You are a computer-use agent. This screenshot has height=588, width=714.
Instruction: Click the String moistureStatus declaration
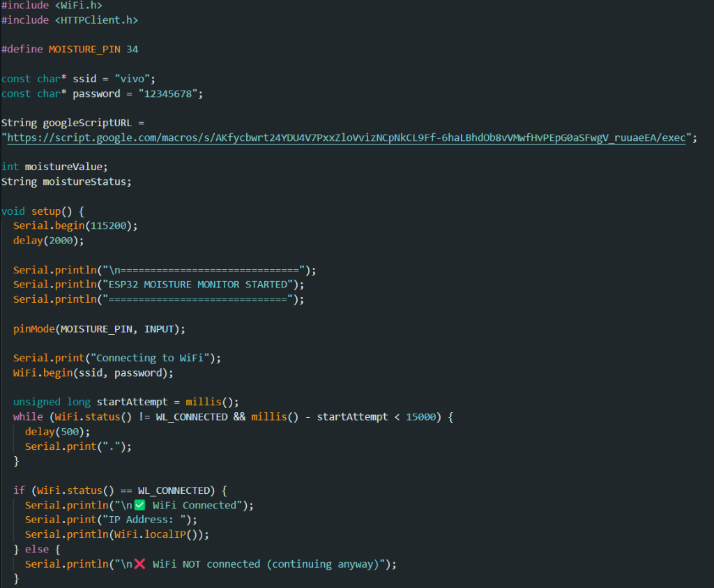pyautogui.click(x=66, y=181)
